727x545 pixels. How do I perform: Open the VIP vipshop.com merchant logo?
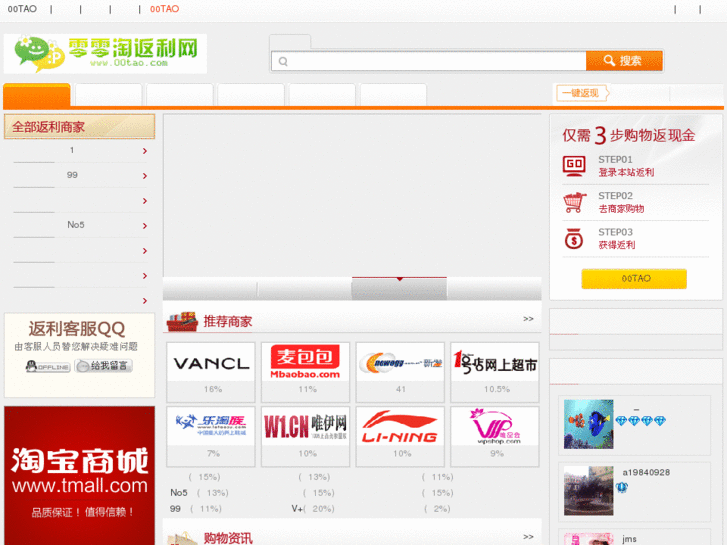click(x=495, y=426)
